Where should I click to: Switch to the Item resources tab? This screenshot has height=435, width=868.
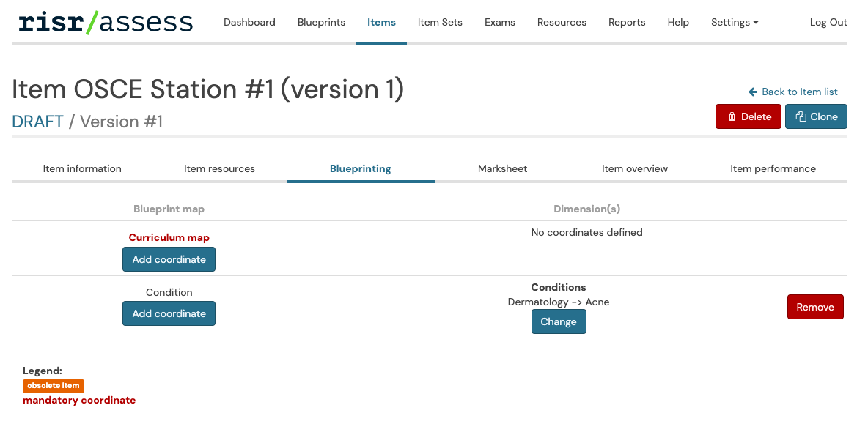pos(219,169)
